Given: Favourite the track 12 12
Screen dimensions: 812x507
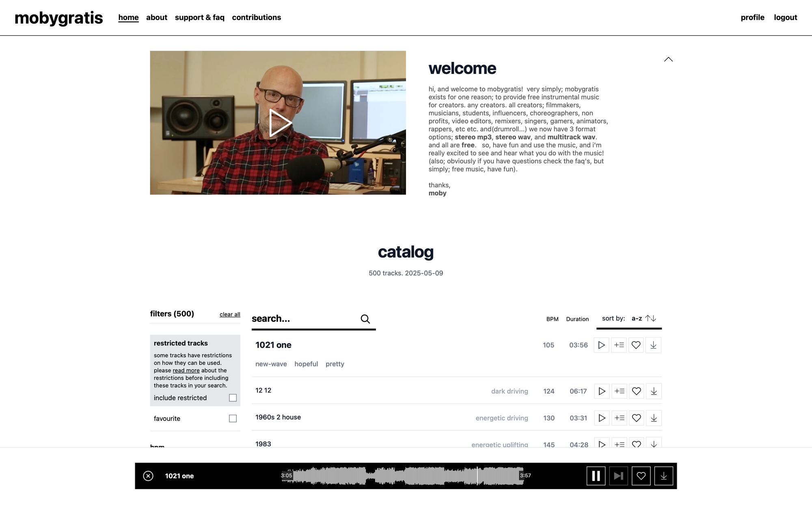Looking at the screenshot, I should [637, 391].
